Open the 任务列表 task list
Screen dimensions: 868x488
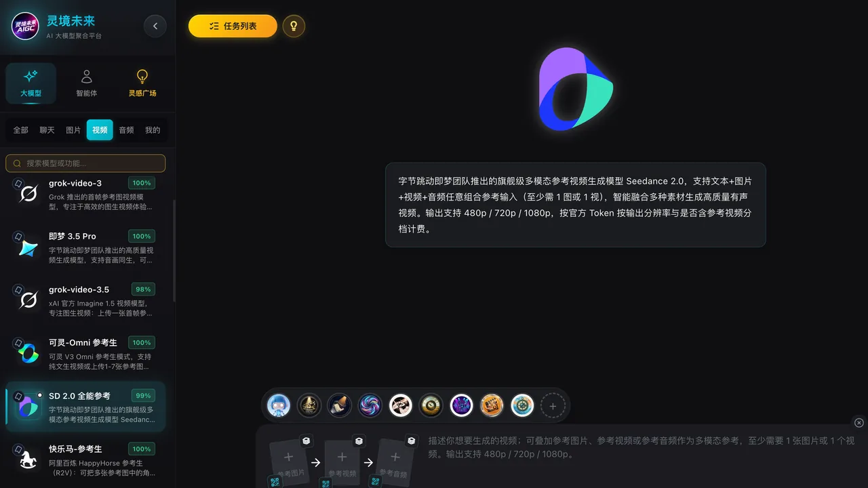(x=233, y=26)
